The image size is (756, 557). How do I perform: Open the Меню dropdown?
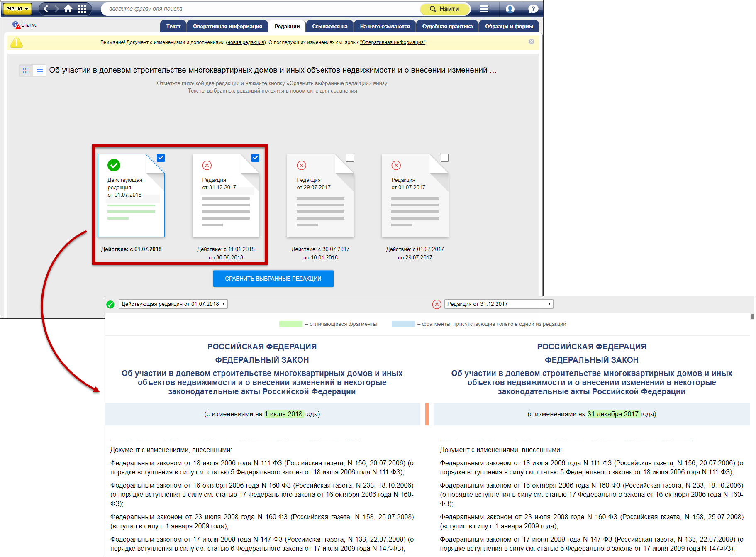click(17, 8)
